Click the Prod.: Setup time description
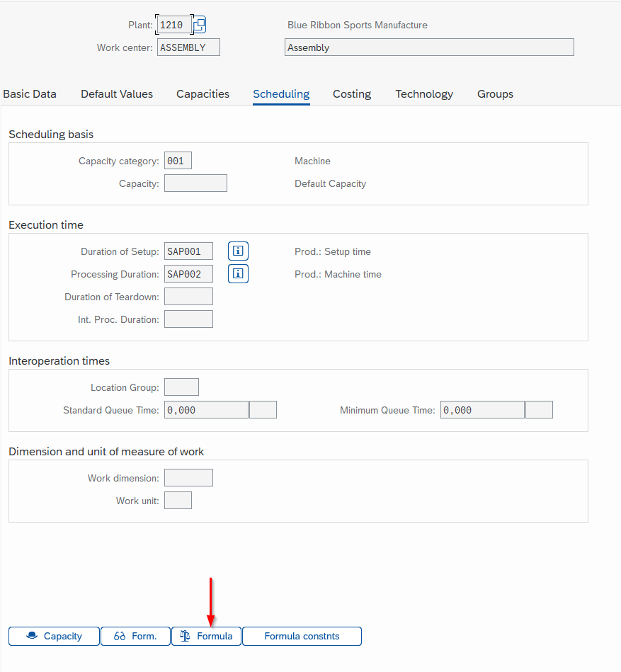 [333, 251]
